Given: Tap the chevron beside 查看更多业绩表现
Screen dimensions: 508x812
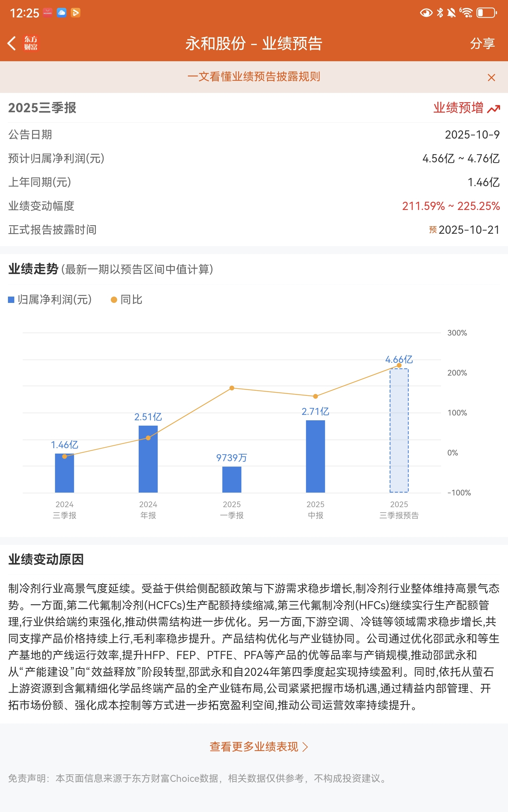Looking at the screenshot, I should (305, 747).
